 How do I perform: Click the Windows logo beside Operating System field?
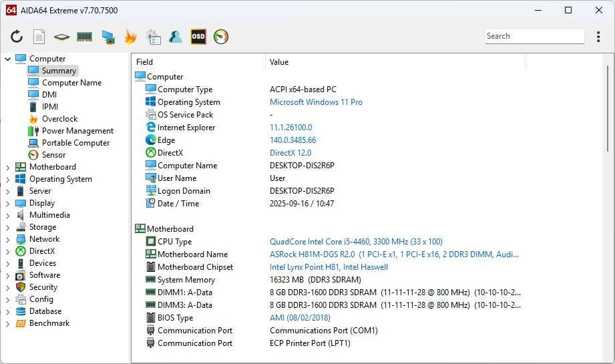point(151,102)
